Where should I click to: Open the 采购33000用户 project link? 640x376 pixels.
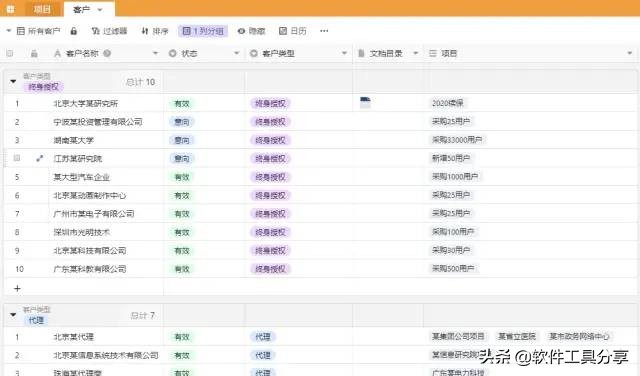click(457, 140)
